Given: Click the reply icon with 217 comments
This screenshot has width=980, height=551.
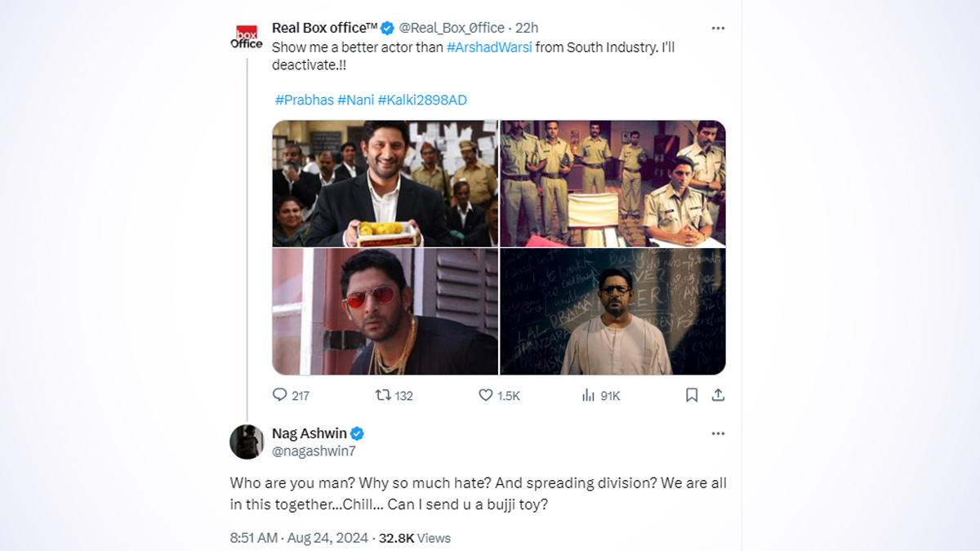Looking at the screenshot, I should click(280, 395).
